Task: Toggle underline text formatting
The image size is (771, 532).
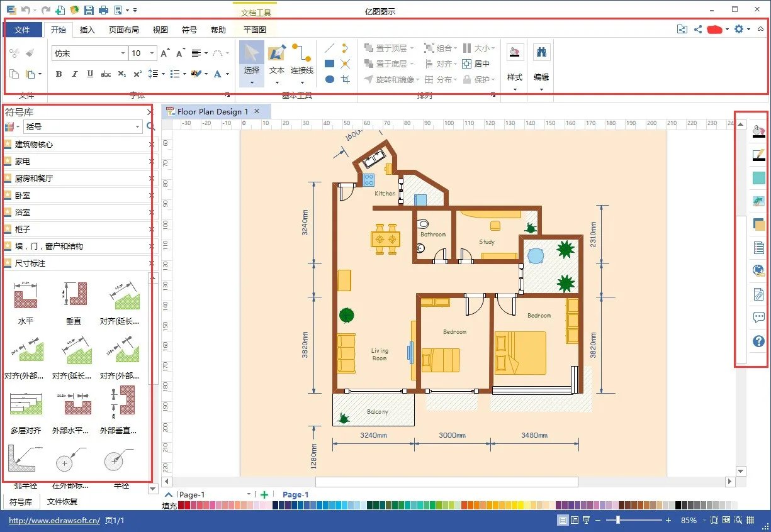Action: [x=90, y=74]
